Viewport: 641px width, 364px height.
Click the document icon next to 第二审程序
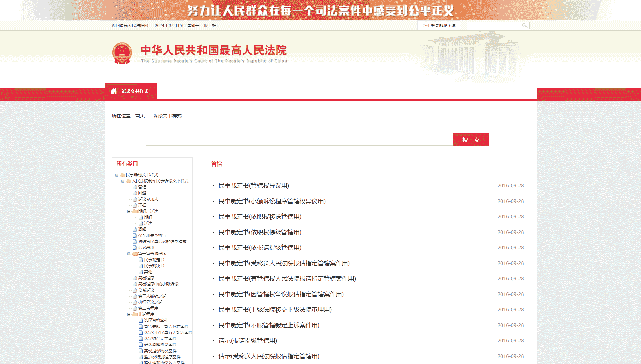pyautogui.click(x=135, y=308)
